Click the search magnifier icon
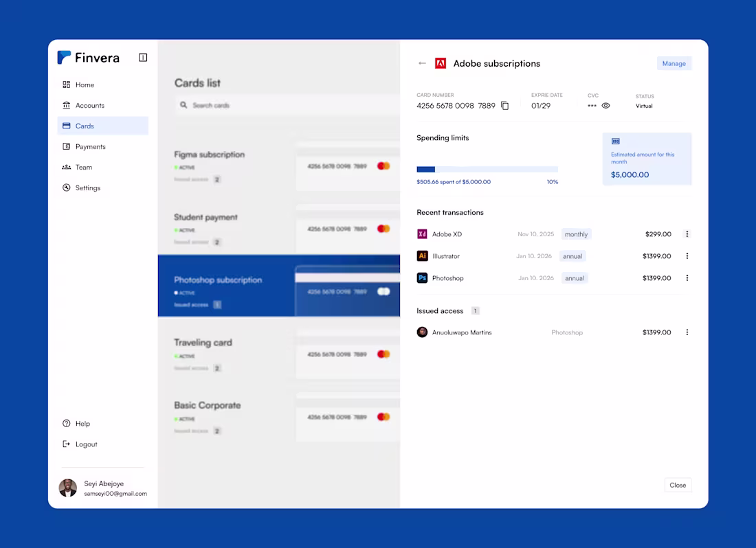Screen dimensions: 756x548 [x=184, y=105]
